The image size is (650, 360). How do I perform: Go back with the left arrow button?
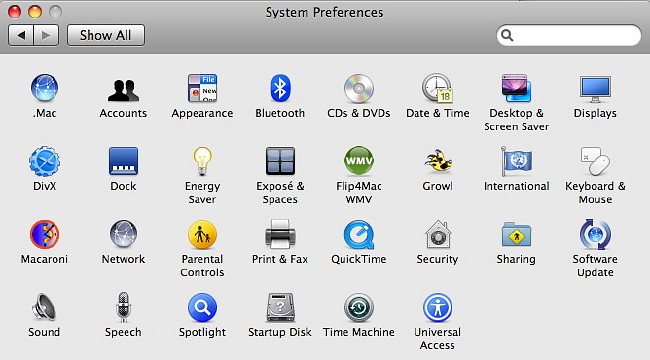[x=21, y=35]
